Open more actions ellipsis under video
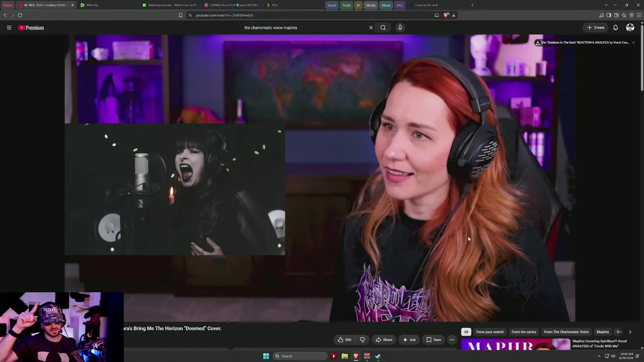This screenshot has width=644, height=362. (452, 340)
